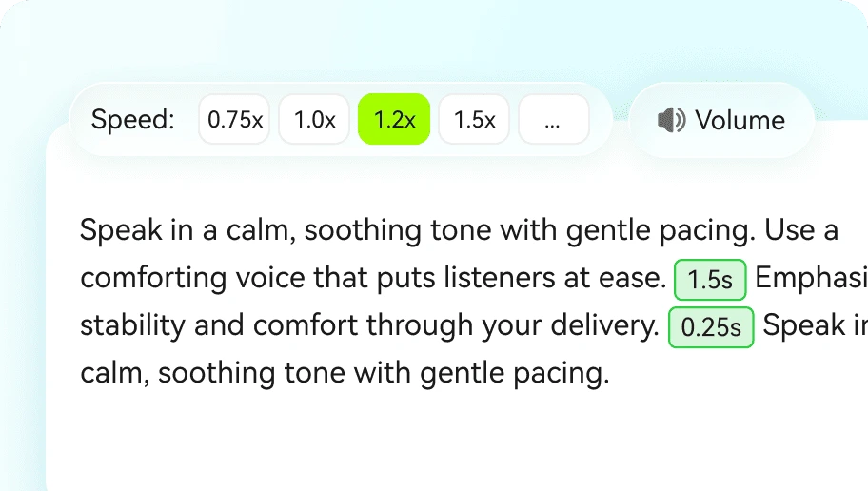Image resolution: width=868 pixels, height=491 pixels.
Task: Select the 0.25s pause marker
Action: pyautogui.click(x=712, y=328)
